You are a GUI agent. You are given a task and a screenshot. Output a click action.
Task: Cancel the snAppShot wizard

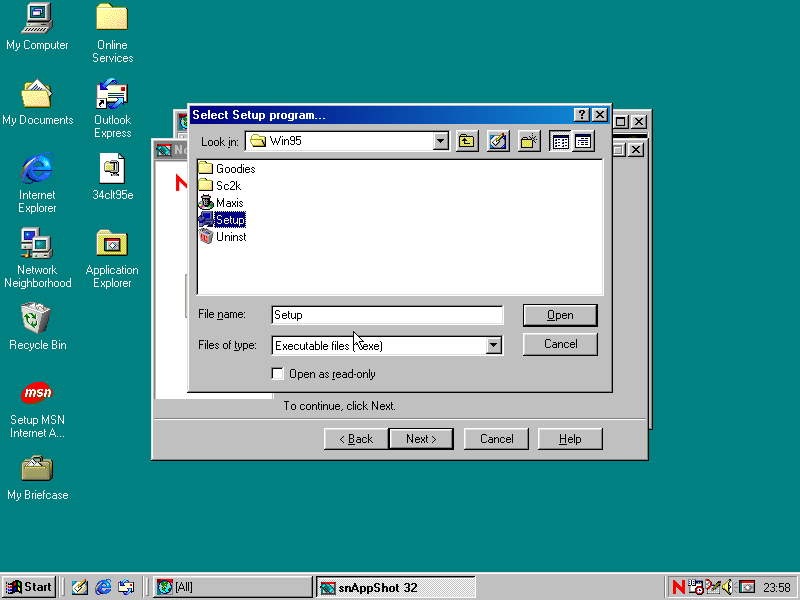click(496, 439)
